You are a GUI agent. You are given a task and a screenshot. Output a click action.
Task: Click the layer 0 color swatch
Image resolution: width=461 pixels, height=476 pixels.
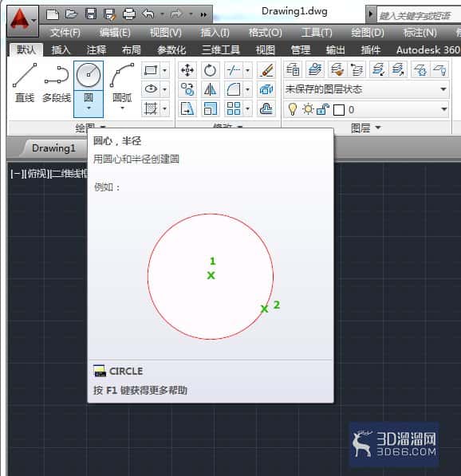click(339, 110)
